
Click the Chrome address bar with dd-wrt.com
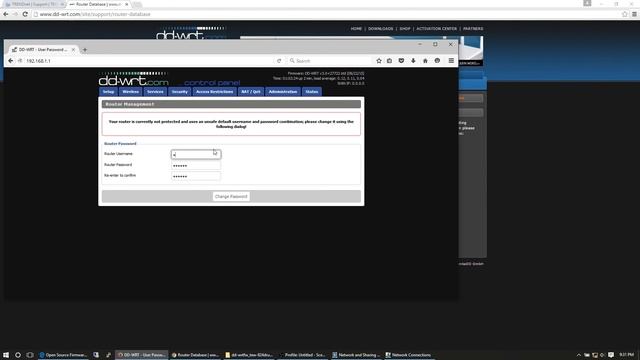pyautogui.click(x=327, y=14)
